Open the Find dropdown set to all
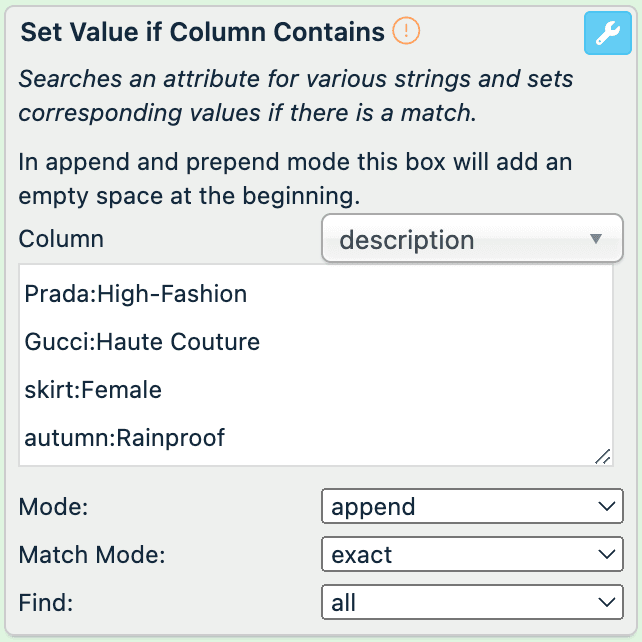Viewport: 642px width, 642px height. click(x=471, y=603)
